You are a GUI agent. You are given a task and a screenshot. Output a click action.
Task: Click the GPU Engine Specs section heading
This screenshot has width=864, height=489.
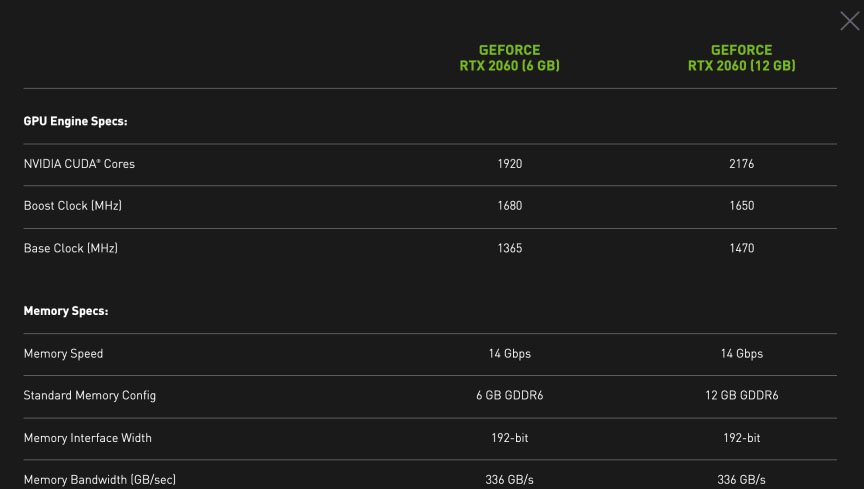click(x=75, y=121)
